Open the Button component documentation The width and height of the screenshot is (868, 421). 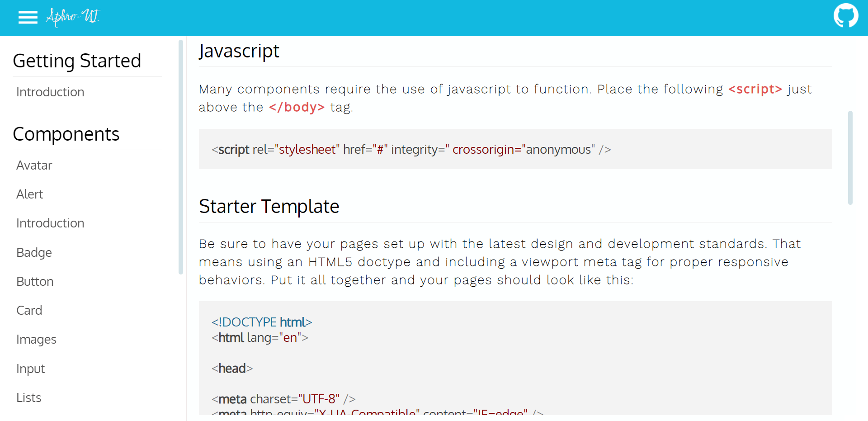click(x=35, y=281)
